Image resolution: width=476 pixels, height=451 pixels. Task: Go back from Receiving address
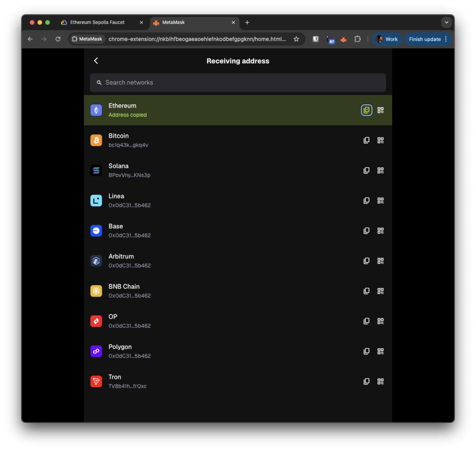[96, 61]
